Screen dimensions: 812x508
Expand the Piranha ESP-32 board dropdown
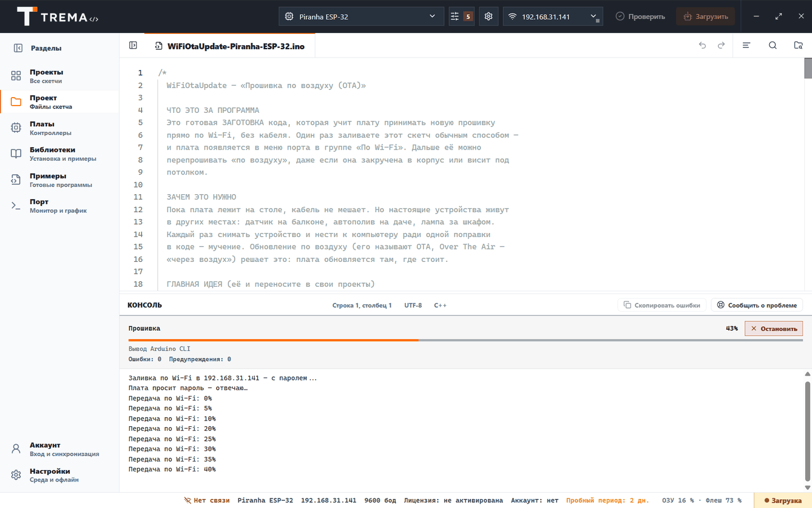[361, 16]
